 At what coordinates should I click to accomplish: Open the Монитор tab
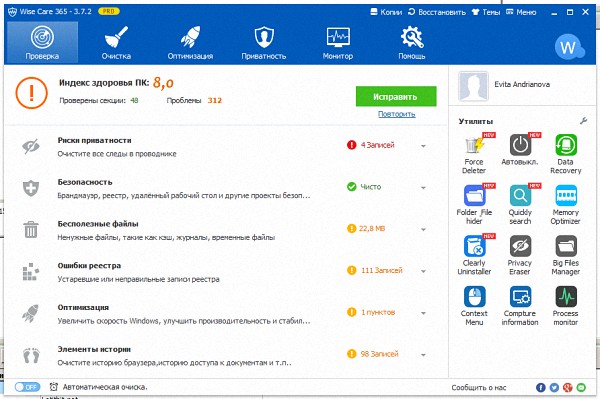pos(338,42)
